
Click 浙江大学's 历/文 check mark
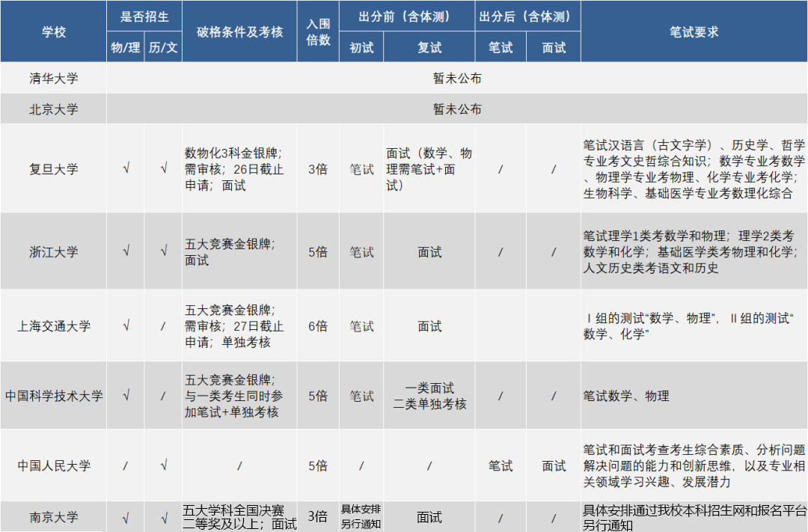(163, 251)
